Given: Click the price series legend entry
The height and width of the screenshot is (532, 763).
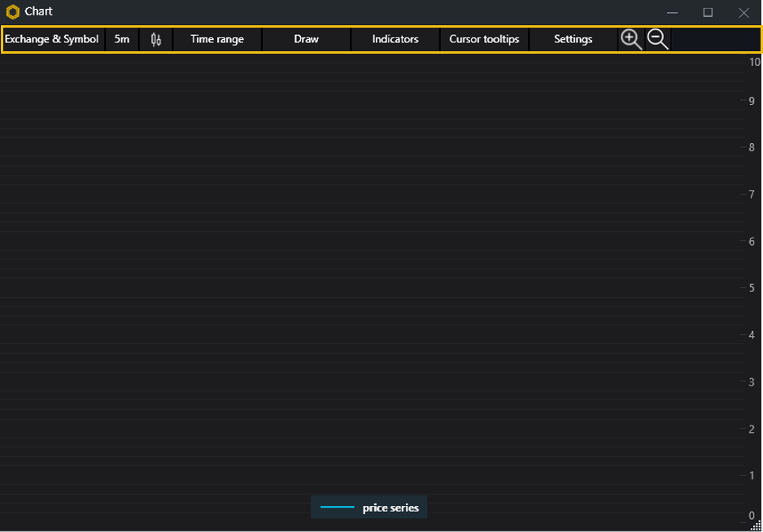Looking at the screenshot, I should 368,507.
